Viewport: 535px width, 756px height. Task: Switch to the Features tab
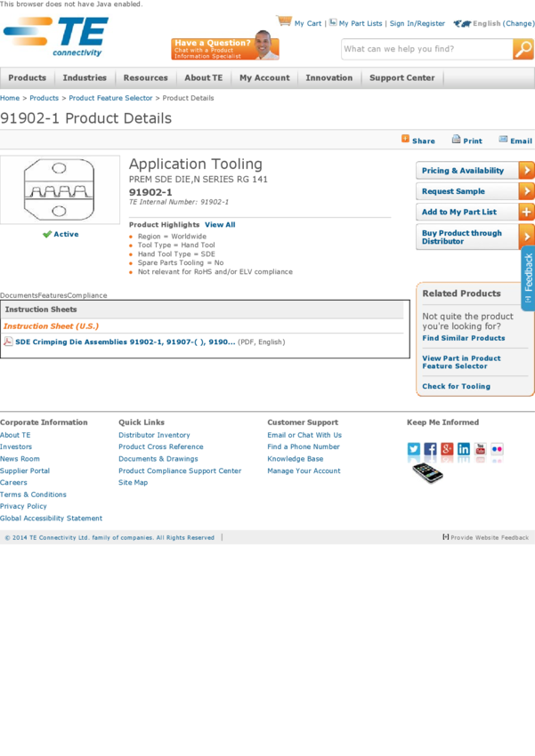pos(53,295)
